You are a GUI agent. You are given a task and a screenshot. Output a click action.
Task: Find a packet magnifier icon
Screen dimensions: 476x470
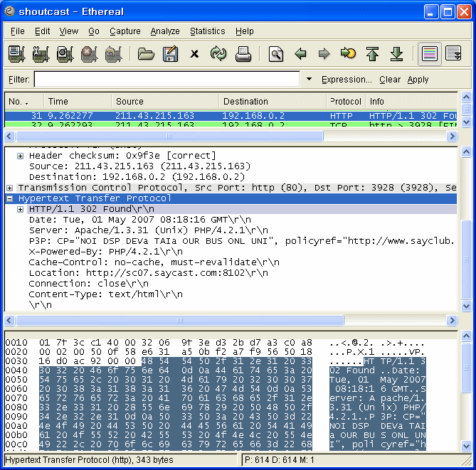click(x=276, y=54)
